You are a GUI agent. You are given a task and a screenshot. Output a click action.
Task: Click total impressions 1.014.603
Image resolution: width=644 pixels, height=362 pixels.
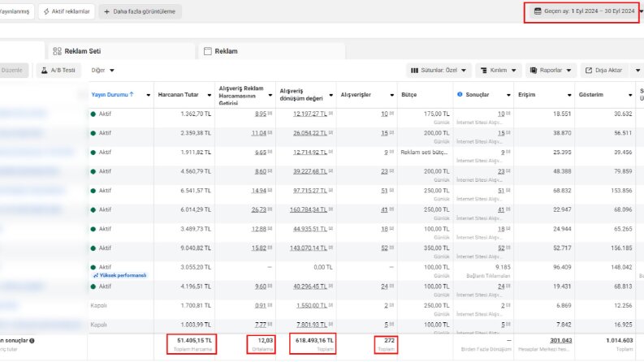[x=620, y=340]
